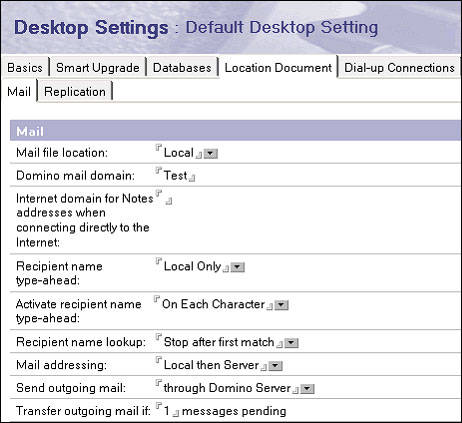Expand the Recipient name type-ahead dropdown
Viewport: 462px width, 423px height.
tap(238, 267)
